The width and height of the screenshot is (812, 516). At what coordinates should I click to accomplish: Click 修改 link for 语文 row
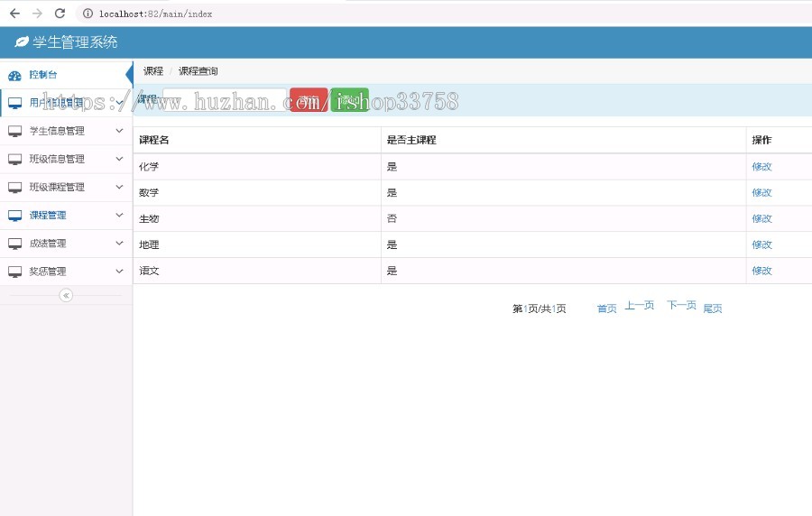coord(761,271)
